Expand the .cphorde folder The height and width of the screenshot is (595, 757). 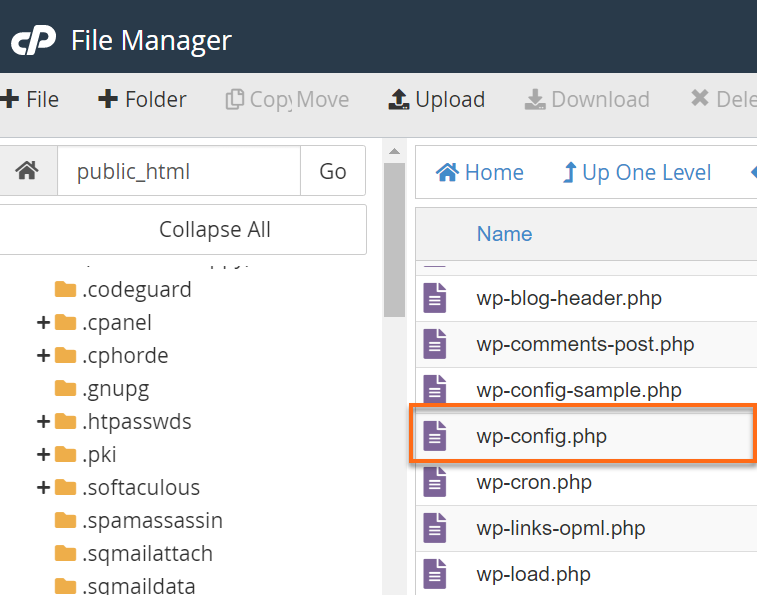(x=43, y=355)
